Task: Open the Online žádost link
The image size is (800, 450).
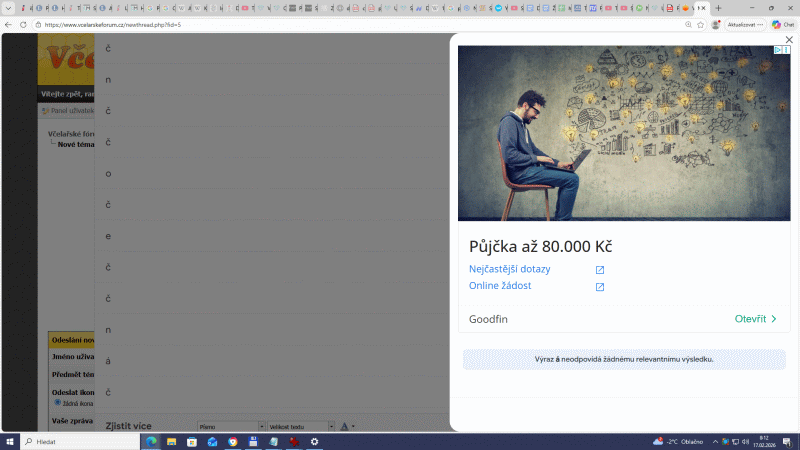Action: tap(499, 286)
